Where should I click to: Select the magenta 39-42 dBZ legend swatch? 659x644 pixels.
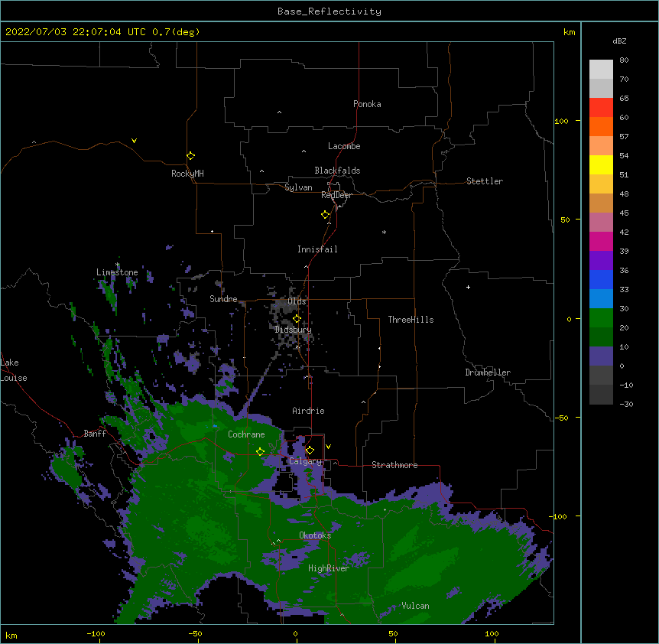click(601, 241)
